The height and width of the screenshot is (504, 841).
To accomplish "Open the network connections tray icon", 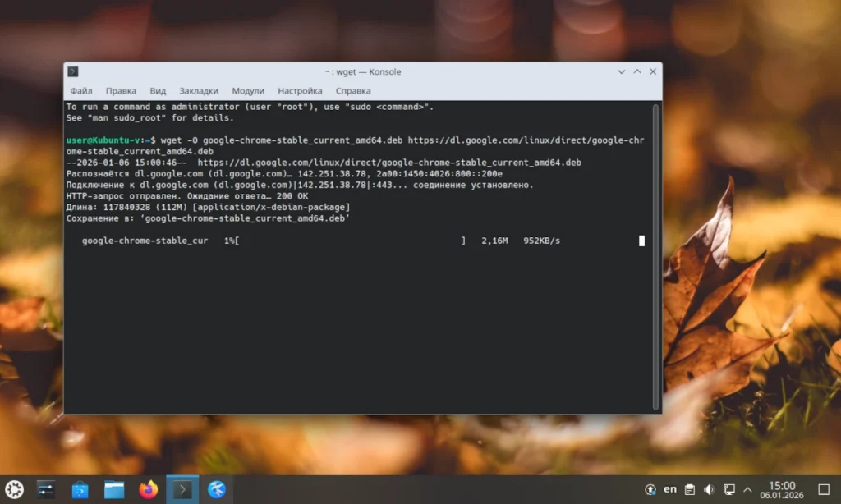I will pyautogui.click(x=729, y=489).
